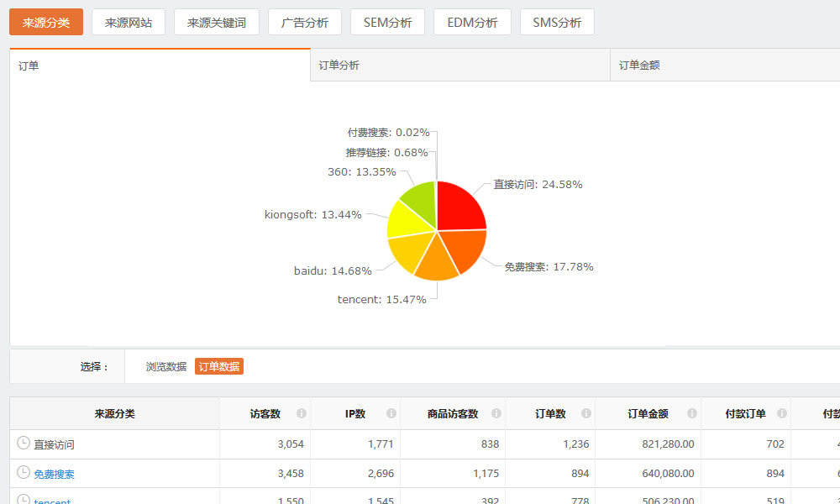
Task: Click 访客数 value 3,458
Action: point(291,474)
